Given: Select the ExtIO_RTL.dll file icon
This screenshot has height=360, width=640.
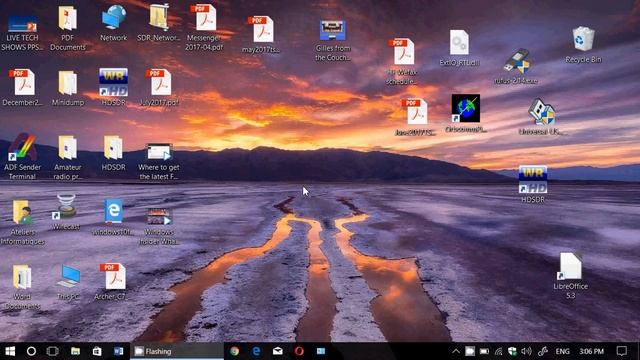Looking at the screenshot, I should pos(459,47).
